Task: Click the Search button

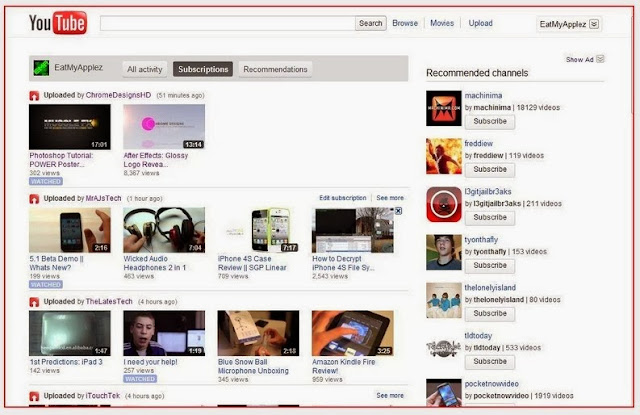Action: click(370, 23)
